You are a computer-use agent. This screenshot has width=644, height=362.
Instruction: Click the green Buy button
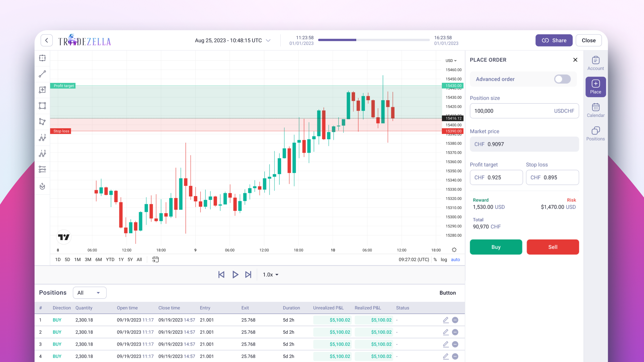click(496, 247)
